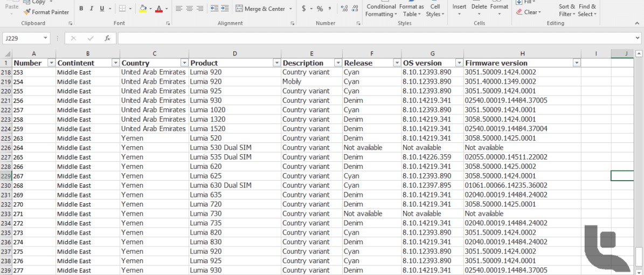Increase decimal places
Screen dimensions: 644x275
344,9
